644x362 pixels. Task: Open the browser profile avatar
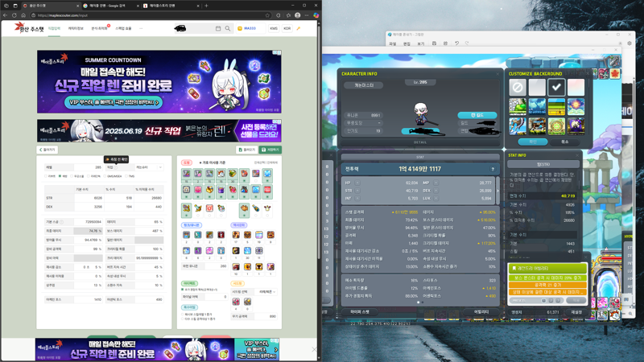tap(297, 15)
